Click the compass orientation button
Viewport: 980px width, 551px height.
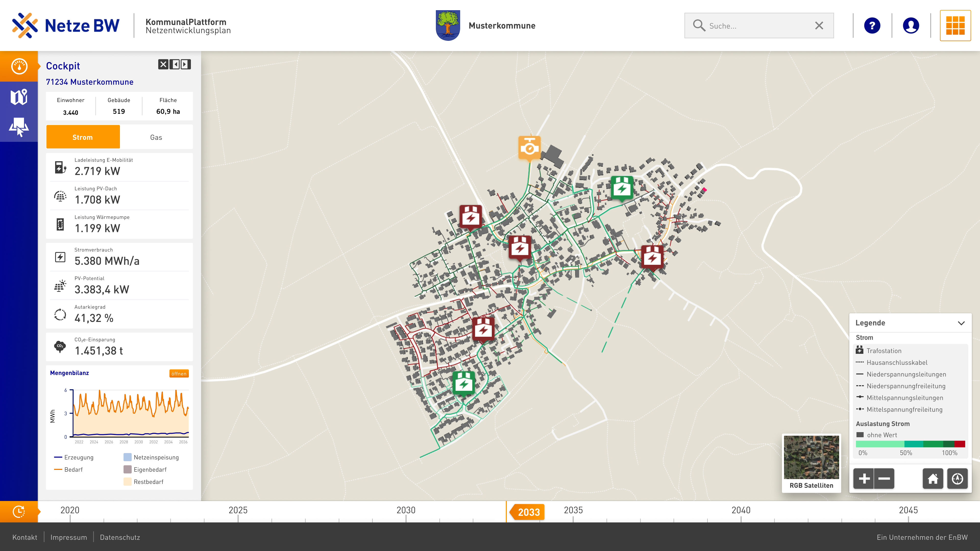pos(957,478)
